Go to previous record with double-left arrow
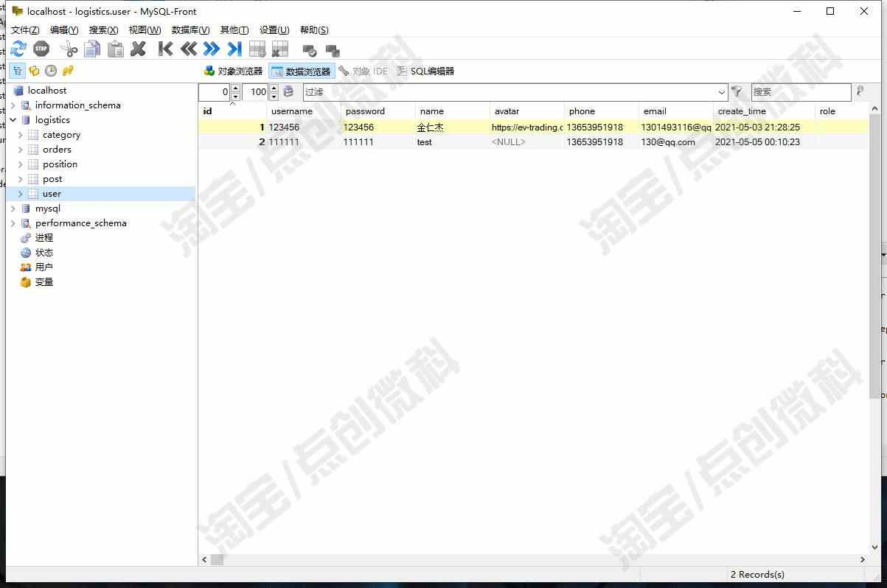 click(x=189, y=49)
